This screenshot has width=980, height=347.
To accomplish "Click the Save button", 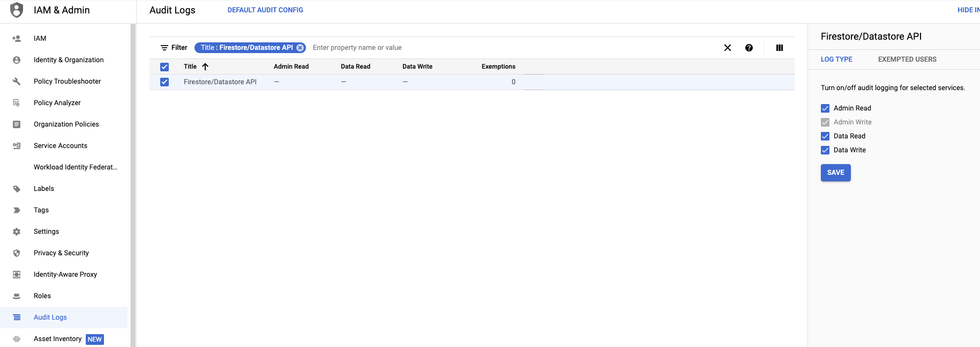I will (x=835, y=173).
